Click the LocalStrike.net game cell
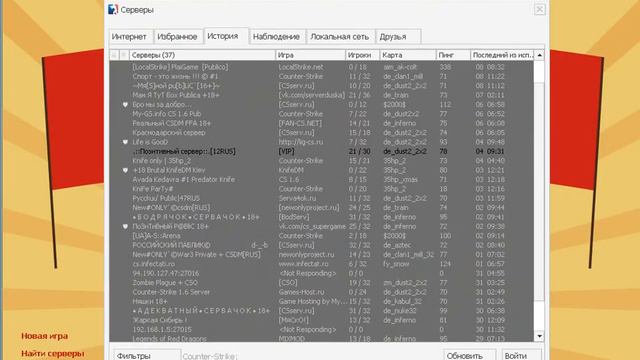This screenshot has width=640, height=360. (301, 67)
